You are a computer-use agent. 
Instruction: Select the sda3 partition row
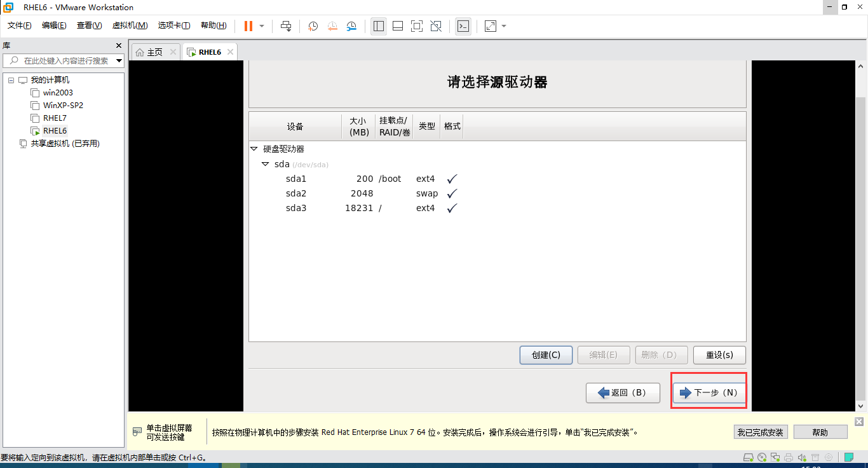(498, 208)
